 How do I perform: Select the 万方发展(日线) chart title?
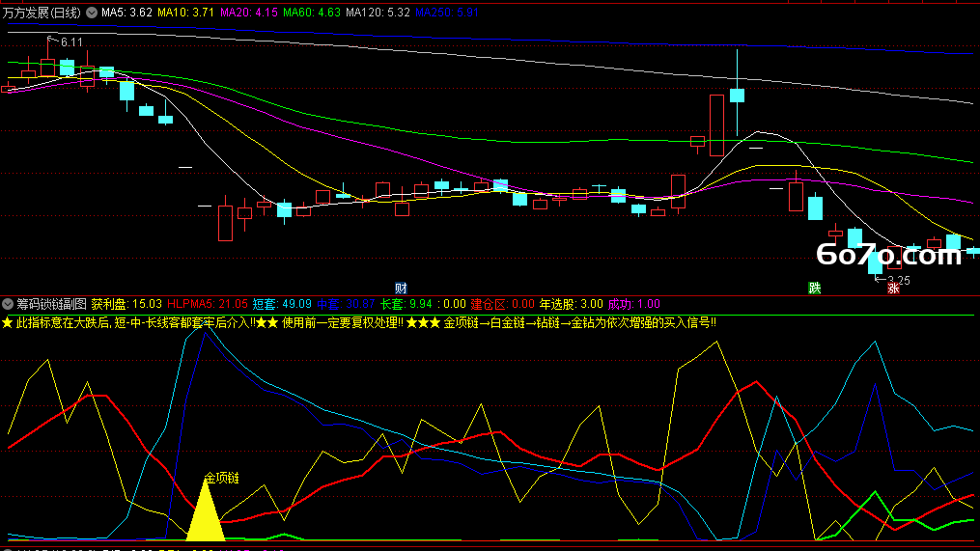coord(42,13)
